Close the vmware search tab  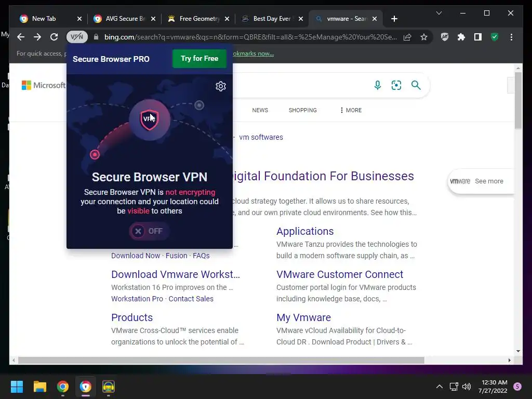tap(375, 19)
